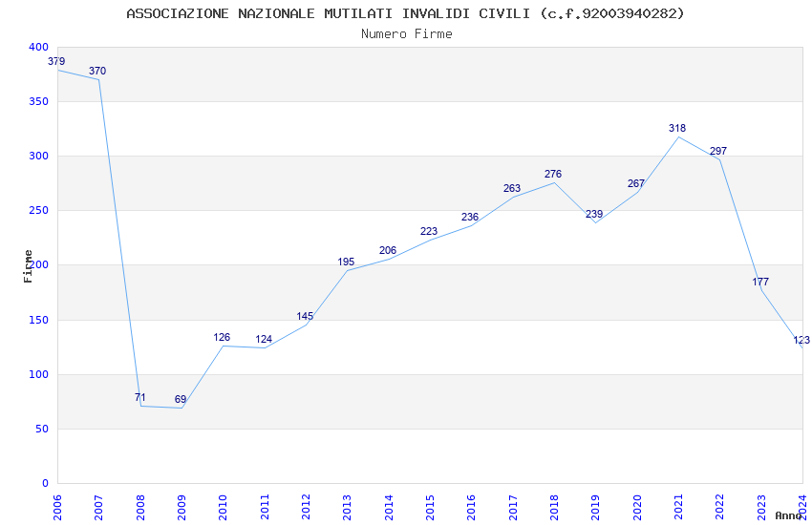Click the x-axis year label 2006

point(57,508)
